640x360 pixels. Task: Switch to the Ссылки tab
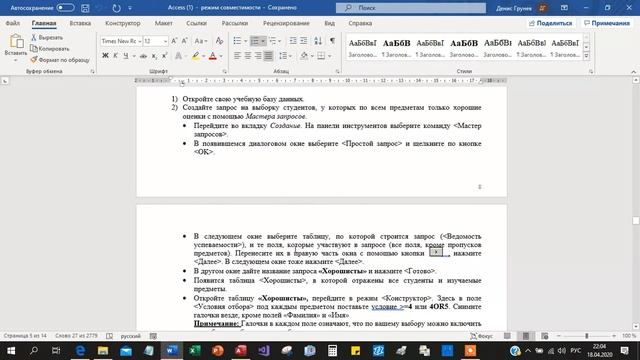[x=196, y=23]
